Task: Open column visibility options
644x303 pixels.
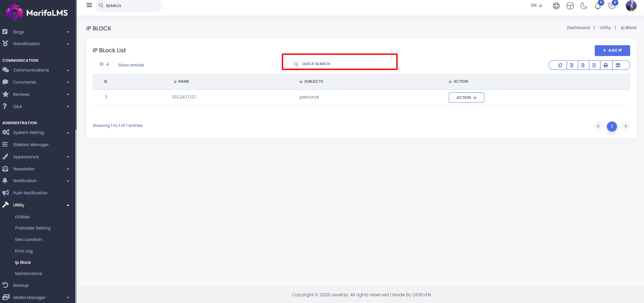Action: pos(618,65)
